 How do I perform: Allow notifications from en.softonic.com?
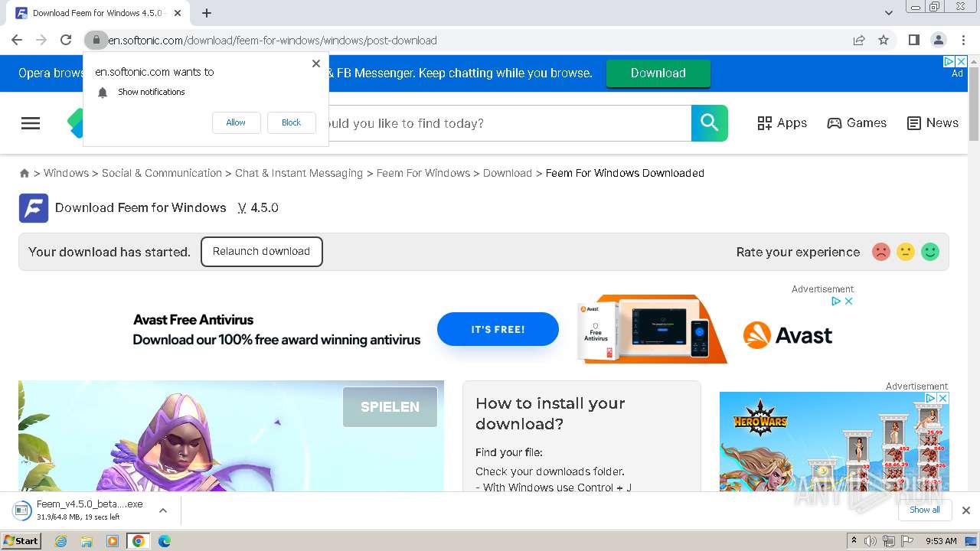(x=236, y=122)
